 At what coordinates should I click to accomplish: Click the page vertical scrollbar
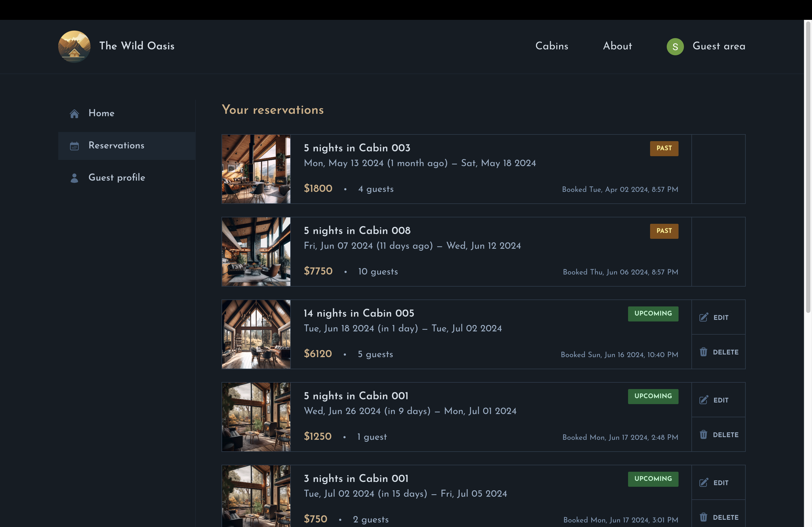point(808,167)
